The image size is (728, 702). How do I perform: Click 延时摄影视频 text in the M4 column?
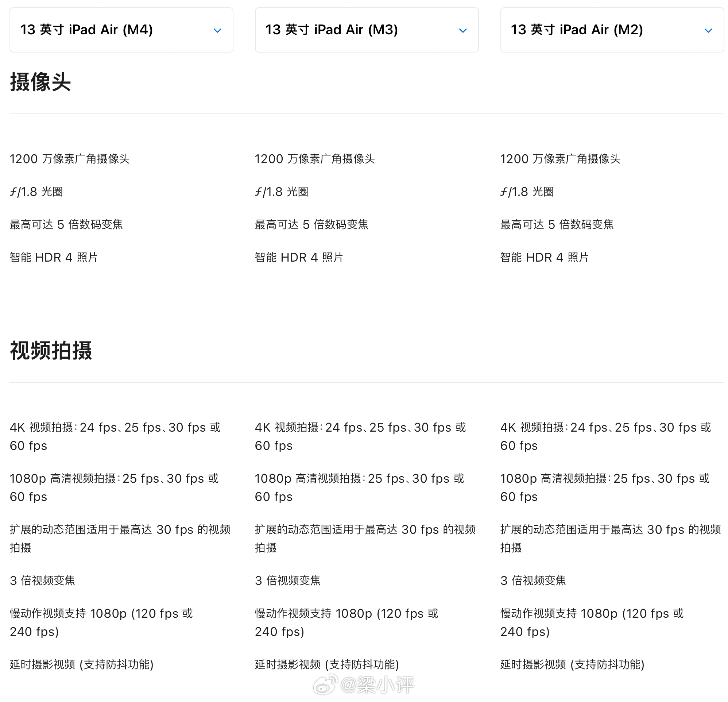click(81, 664)
